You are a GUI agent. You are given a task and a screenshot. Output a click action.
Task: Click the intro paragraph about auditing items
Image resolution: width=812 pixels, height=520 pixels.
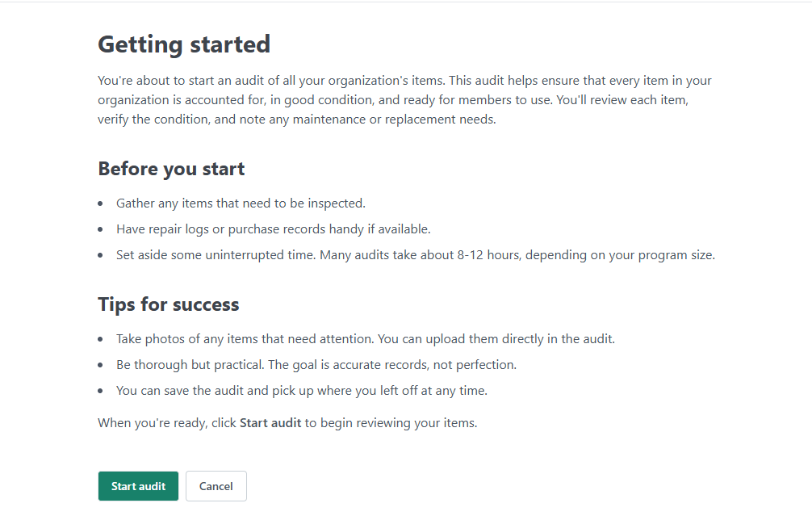(404, 100)
